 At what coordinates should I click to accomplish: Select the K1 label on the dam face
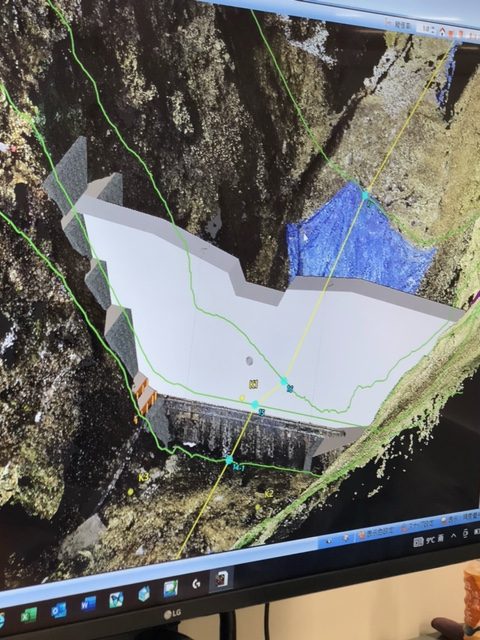(254, 384)
